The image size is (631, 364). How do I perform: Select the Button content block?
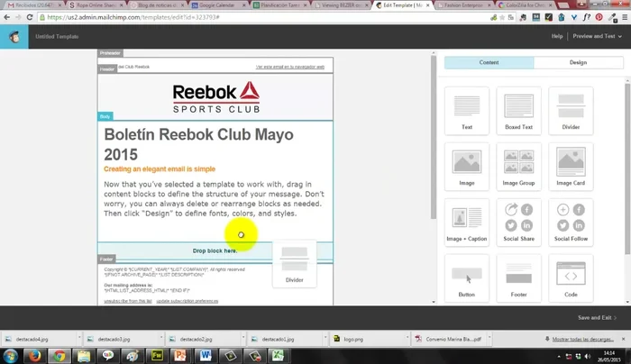(466, 278)
